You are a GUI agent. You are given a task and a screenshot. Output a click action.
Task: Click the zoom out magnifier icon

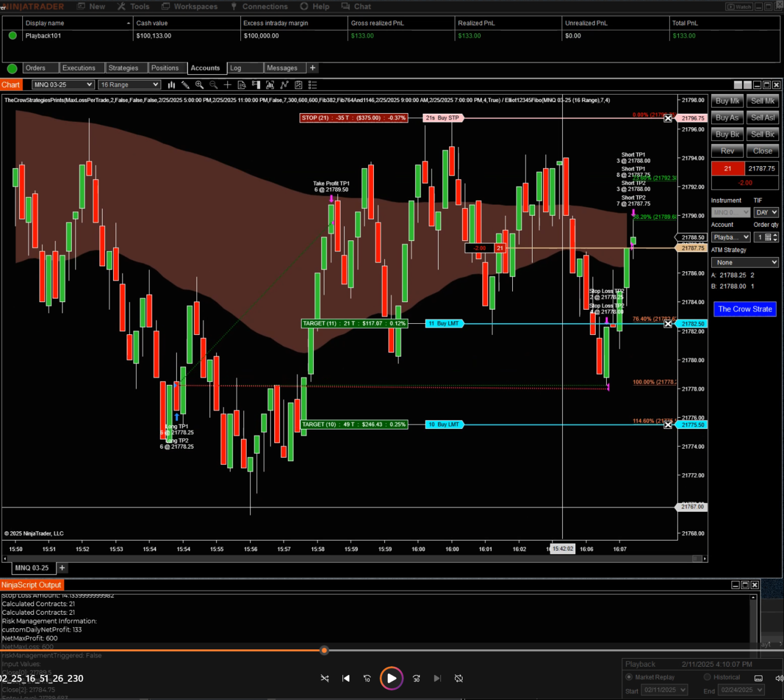click(213, 85)
